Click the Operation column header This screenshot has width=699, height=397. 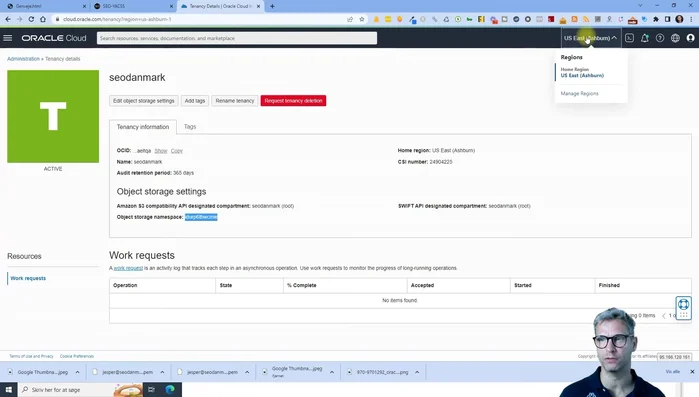[x=125, y=285]
